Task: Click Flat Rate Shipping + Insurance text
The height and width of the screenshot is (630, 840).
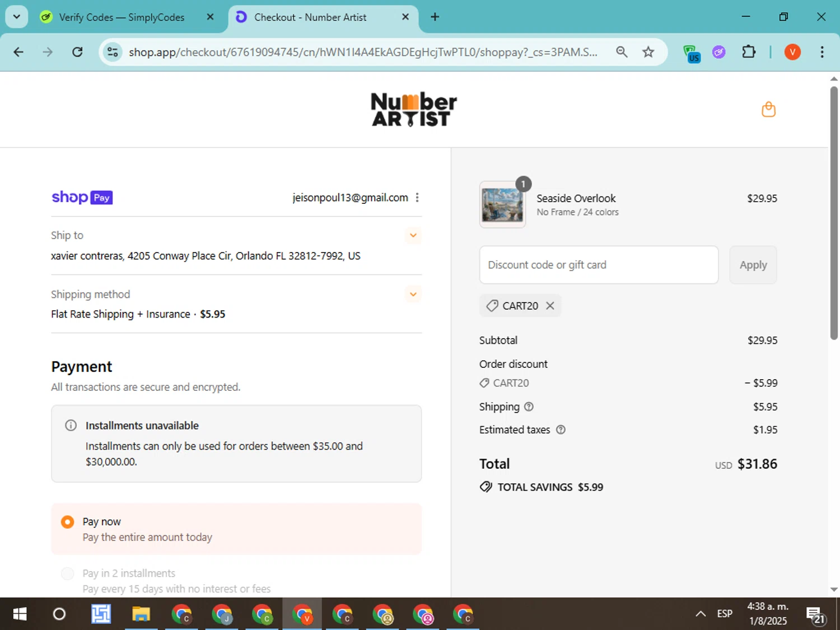Action: click(x=120, y=314)
